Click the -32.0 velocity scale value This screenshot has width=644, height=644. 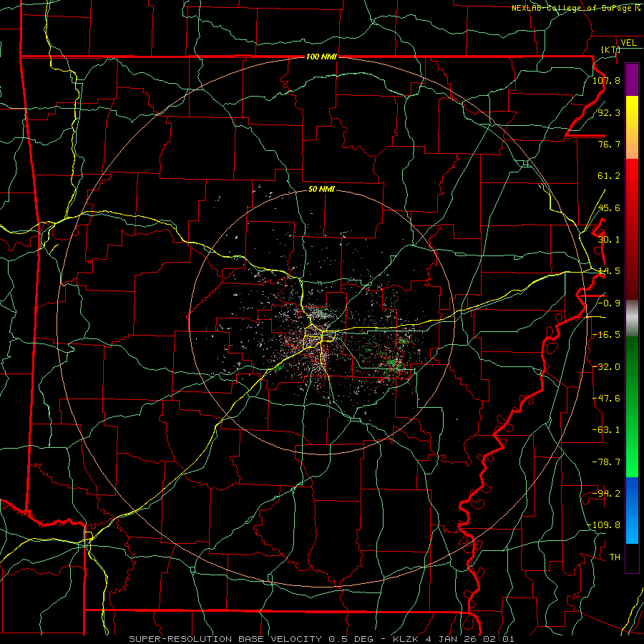click(606, 367)
